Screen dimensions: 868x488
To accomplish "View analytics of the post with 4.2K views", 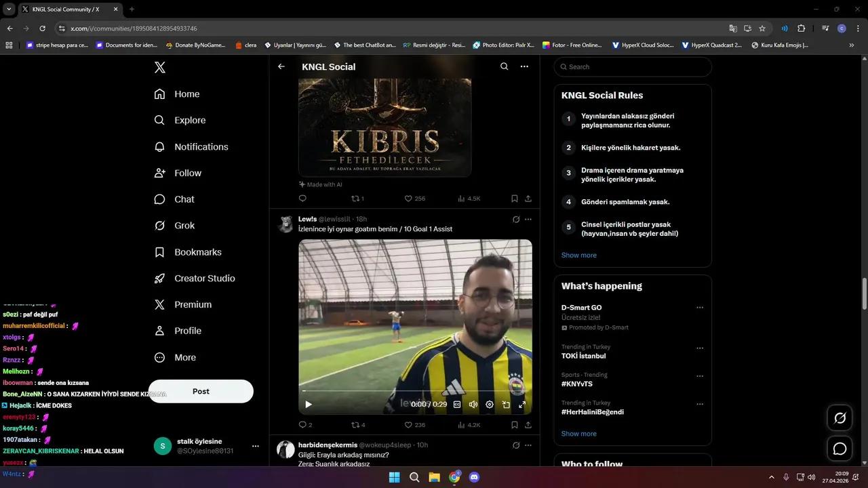I will [x=469, y=425].
